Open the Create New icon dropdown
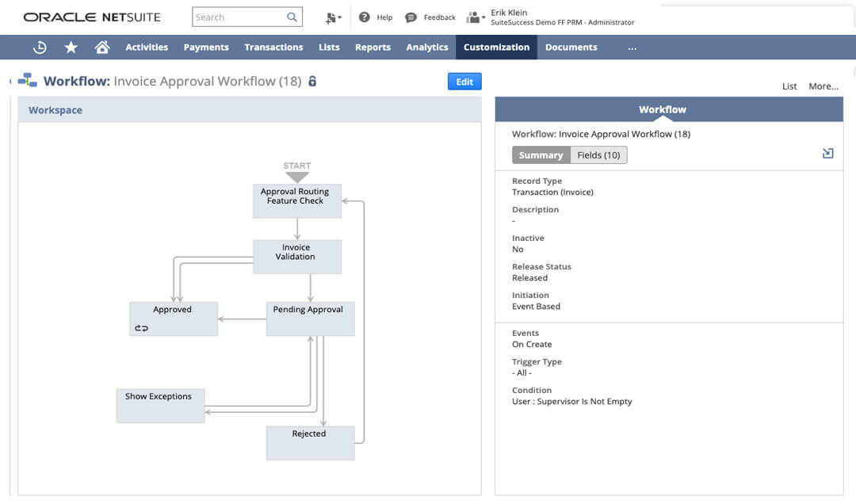 point(333,18)
